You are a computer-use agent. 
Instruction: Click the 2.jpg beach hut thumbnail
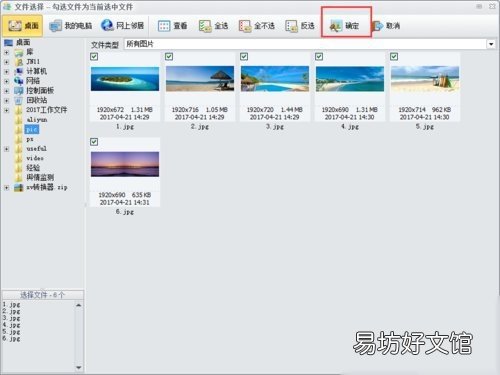(x=200, y=79)
